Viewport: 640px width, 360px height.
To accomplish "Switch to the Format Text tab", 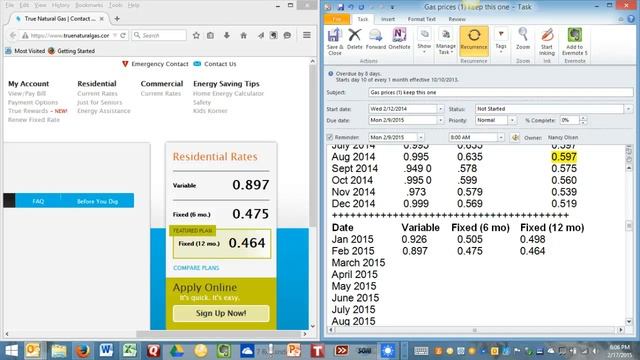I will (421, 19).
